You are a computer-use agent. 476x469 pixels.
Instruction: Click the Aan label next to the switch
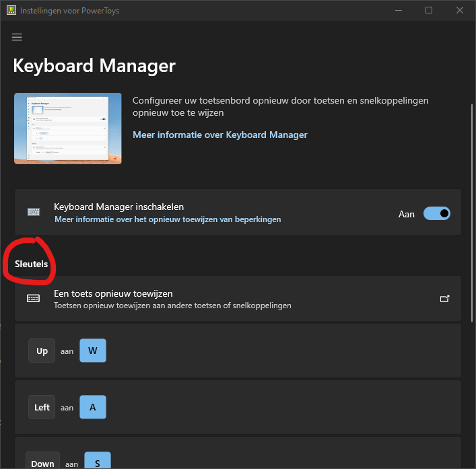tap(407, 214)
